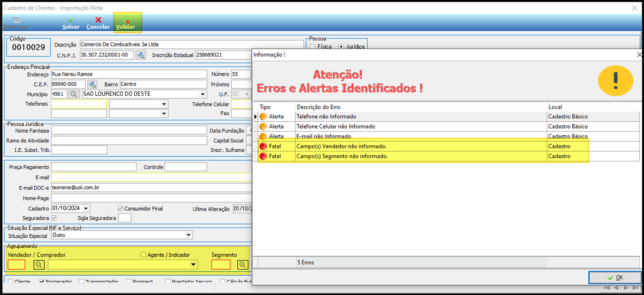This screenshot has height=295, width=644.
Task: Click the row pointer arrow in the error grid
Action: [255, 116]
